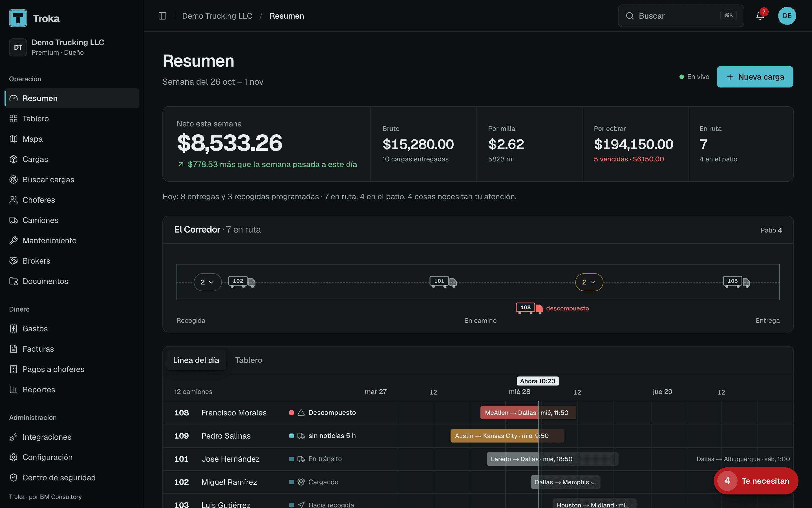
Task: Open the Mapa page
Action: tap(72, 139)
